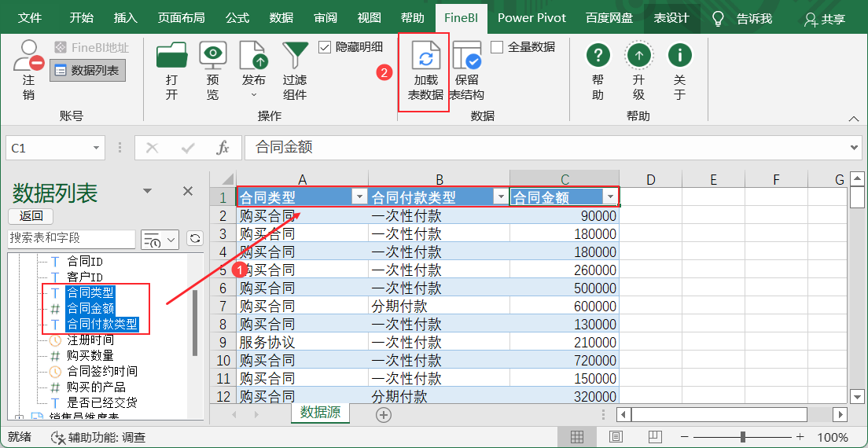Click the zoom slider handle
This screenshot has height=448, width=868.
[x=742, y=437]
